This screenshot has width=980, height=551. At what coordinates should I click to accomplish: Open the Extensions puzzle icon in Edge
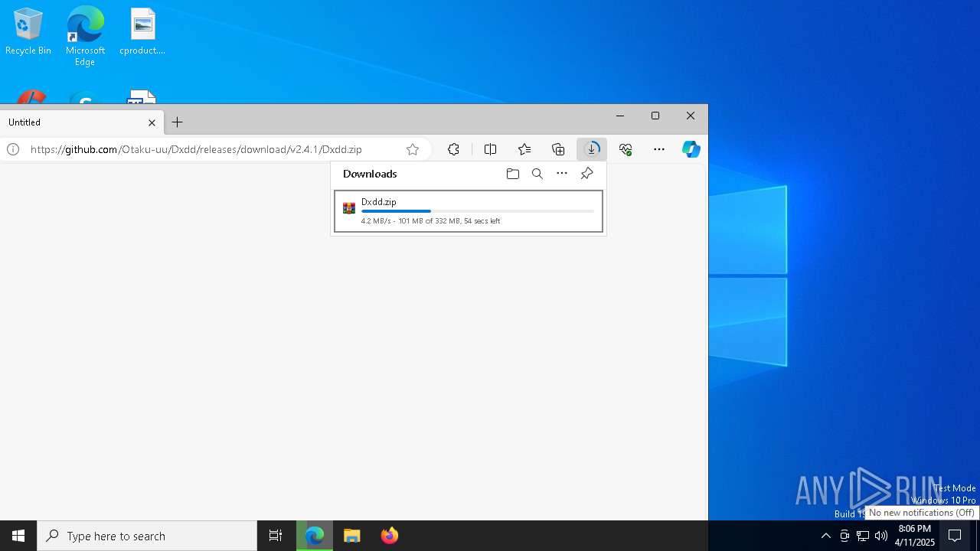(x=454, y=149)
